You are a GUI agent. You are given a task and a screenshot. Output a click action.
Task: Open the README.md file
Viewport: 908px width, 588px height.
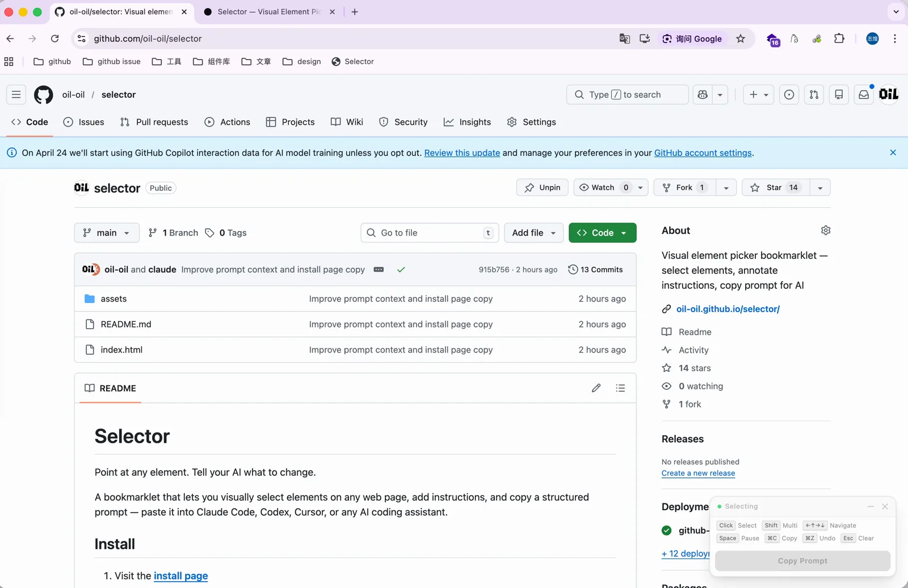pyautogui.click(x=126, y=325)
